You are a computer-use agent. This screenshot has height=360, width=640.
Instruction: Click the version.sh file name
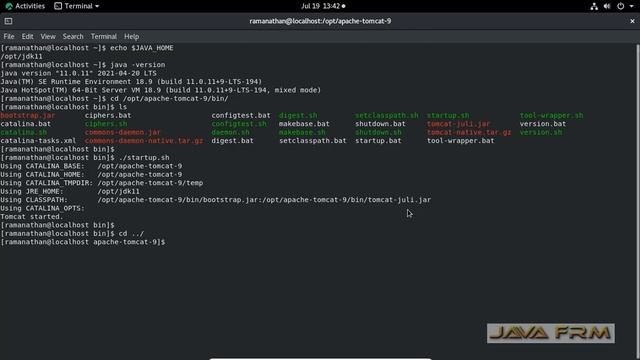point(541,132)
